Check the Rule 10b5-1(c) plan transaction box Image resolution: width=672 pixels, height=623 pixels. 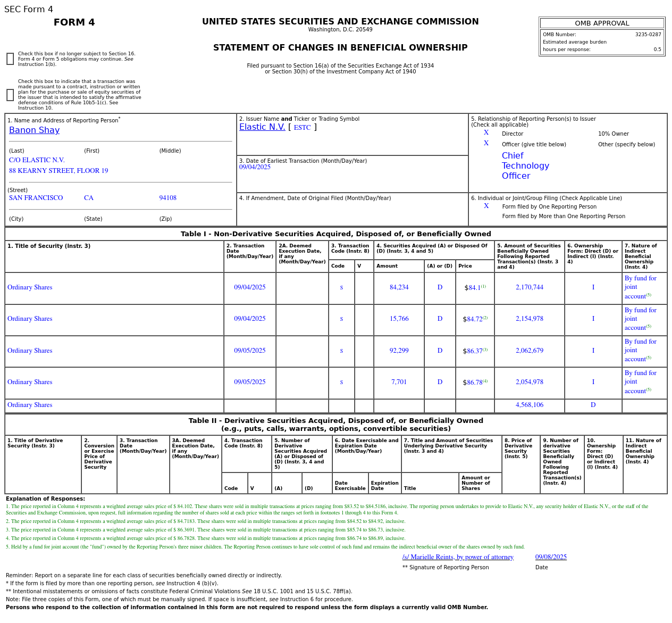click(x=10, y=95)
